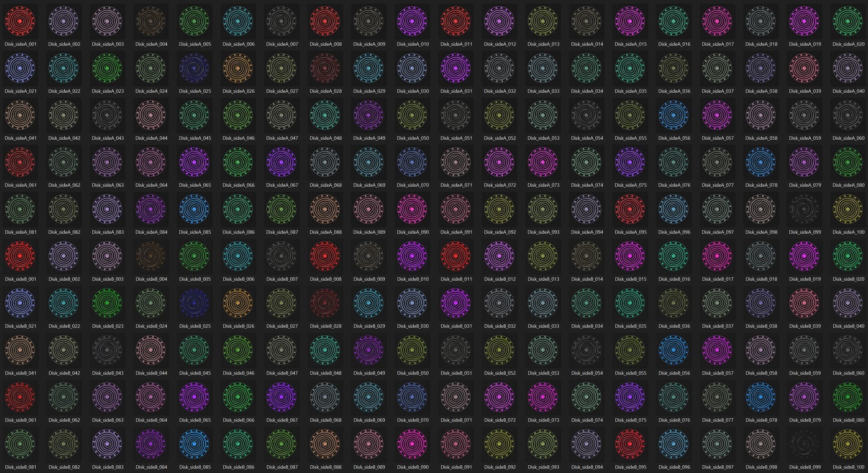Click the faded Disk_sideA_099 disk thumbnail
This screenshot has height=473, width=868.
click(x=804, y=209)
